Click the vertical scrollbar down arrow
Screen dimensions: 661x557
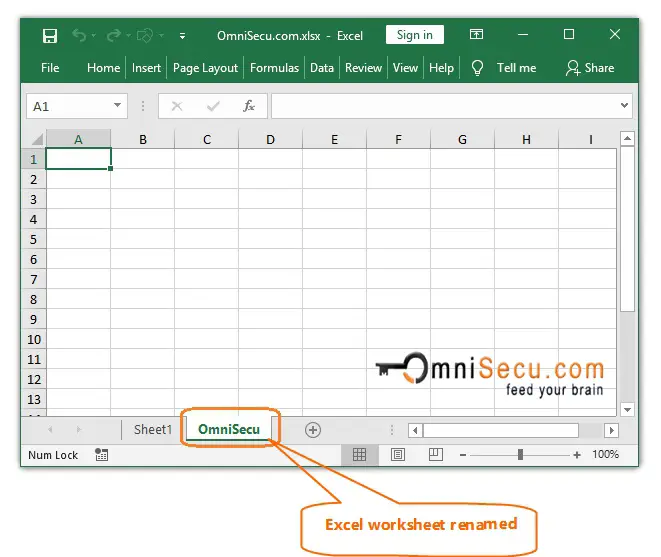627,409
